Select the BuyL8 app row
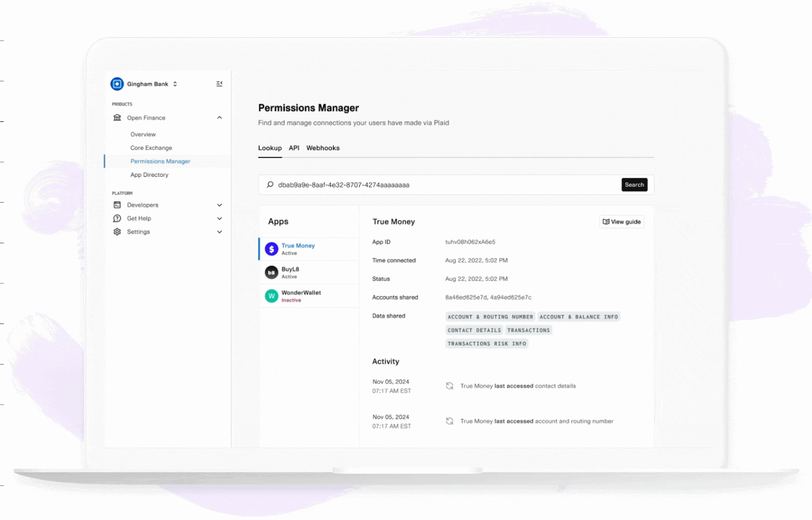812x520 pixels. click(x=309, y=272)
